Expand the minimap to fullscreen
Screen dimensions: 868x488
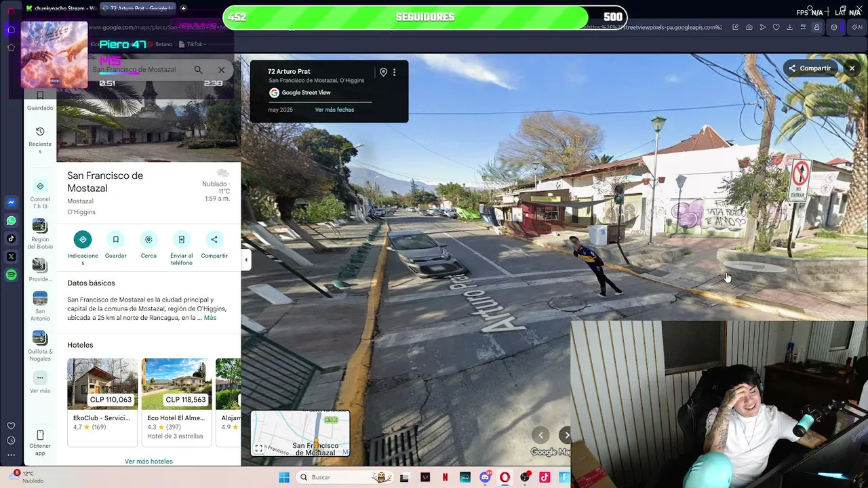pyautogui.click(x=258, y=449)
